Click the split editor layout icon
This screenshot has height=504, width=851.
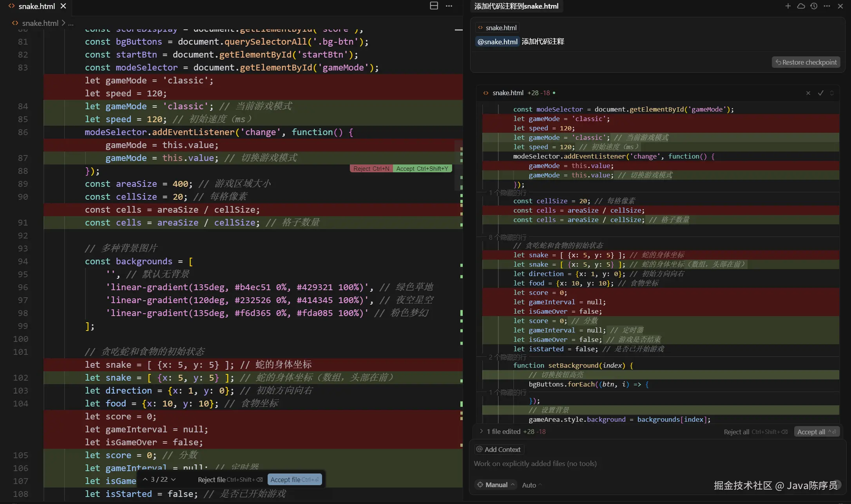434,6
